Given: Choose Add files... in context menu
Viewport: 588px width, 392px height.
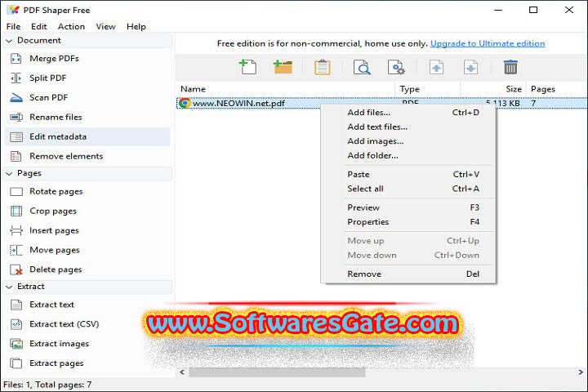Looking at the screenshot, I should pos(408,113).
